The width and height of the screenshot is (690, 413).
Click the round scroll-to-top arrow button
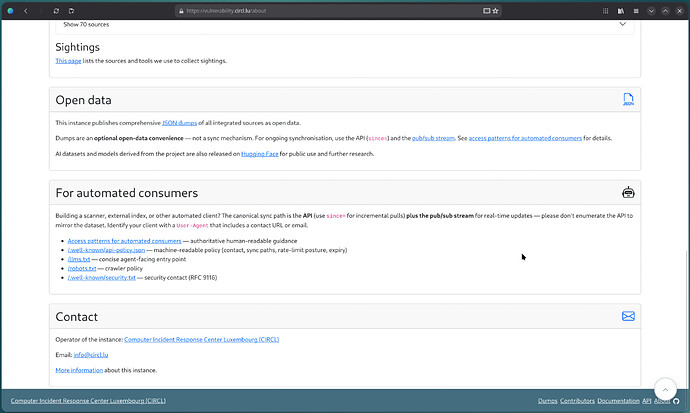click(x=665, y=389)
